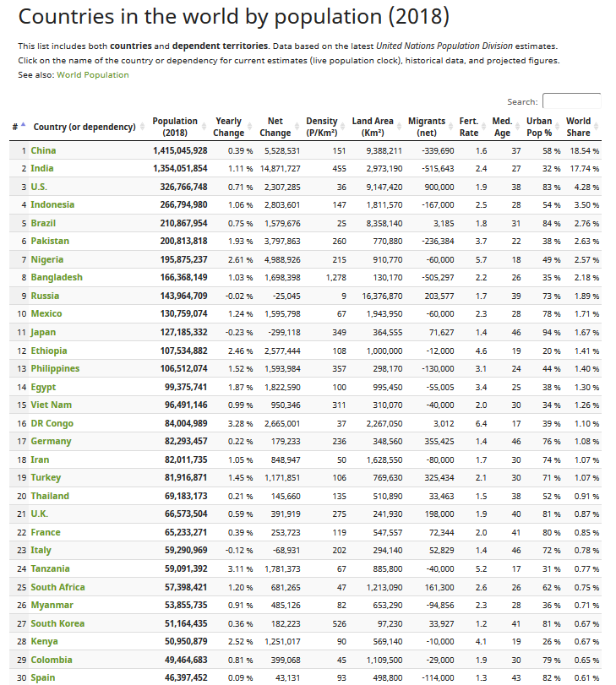The image size is (616, 685).
Task: Open the China country link
Action: point(43,150)
